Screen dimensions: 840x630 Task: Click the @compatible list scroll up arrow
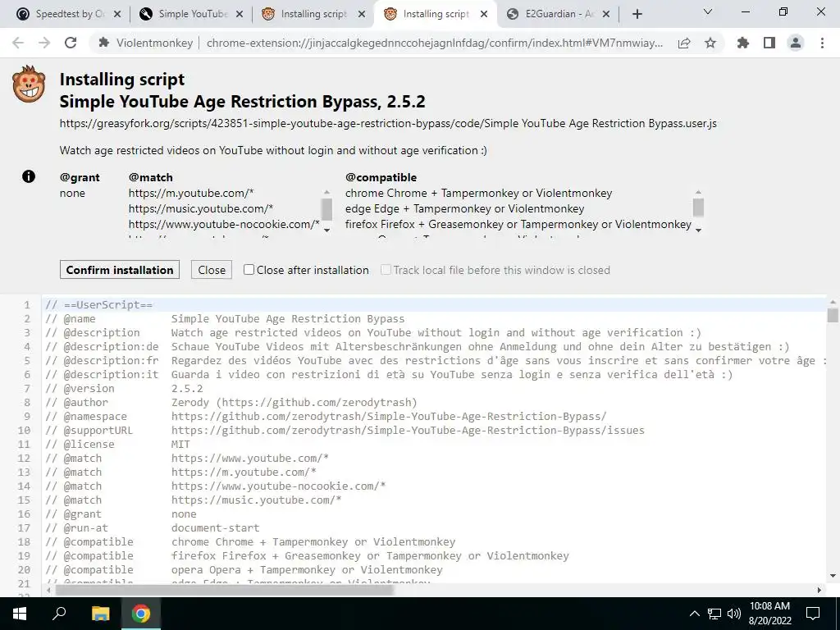(698, 192)
